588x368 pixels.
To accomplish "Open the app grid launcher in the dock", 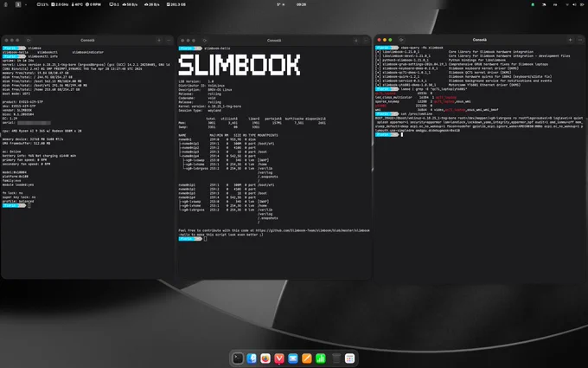I will click(x=350, y=358).
